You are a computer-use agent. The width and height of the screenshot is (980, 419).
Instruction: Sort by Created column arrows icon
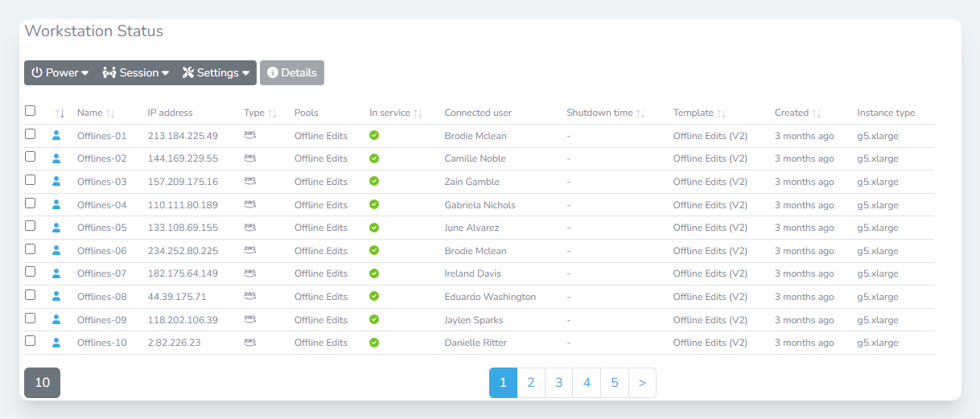(x=816, y=113)
